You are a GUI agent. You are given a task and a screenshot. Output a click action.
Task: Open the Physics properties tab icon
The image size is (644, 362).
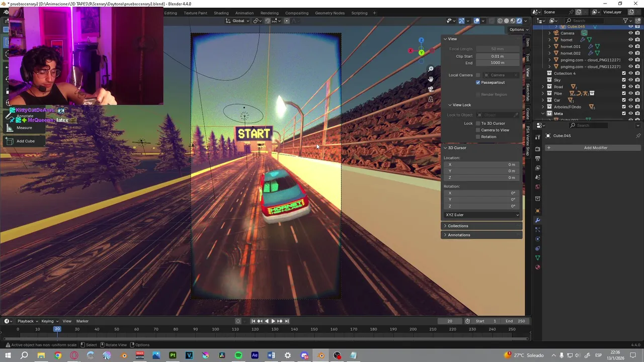pyautogui.click(x=537, y=239)
